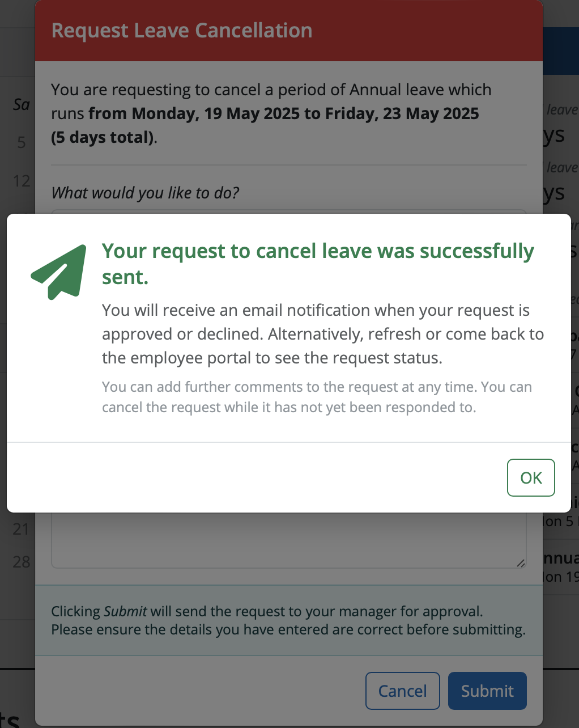Select calendar date 28
579x728 pixels.
22,562
